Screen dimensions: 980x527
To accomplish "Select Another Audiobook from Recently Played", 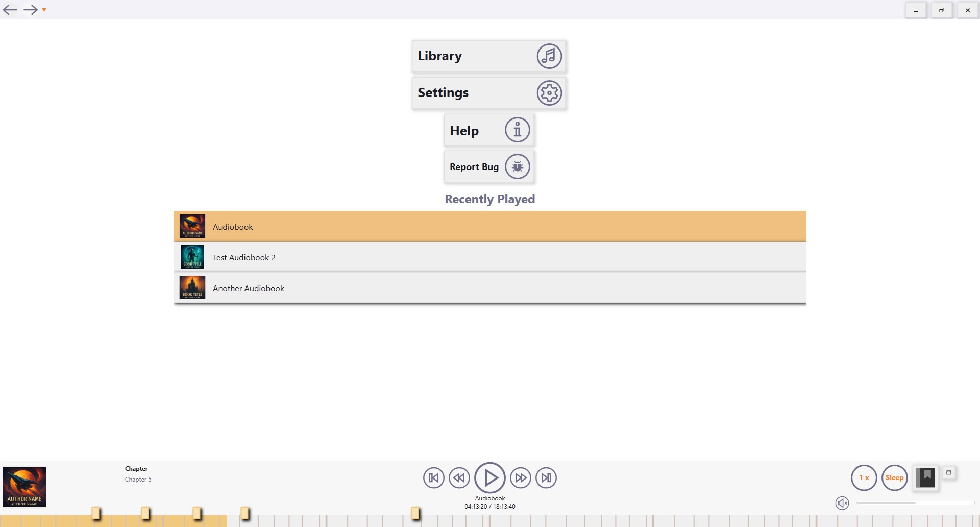I will pos(489,288).
